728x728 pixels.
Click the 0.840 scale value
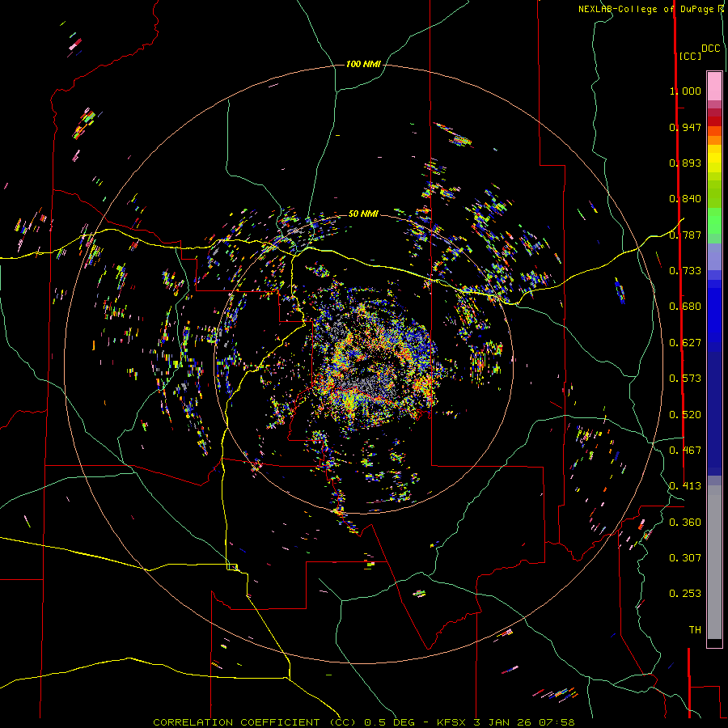(685, 199)
